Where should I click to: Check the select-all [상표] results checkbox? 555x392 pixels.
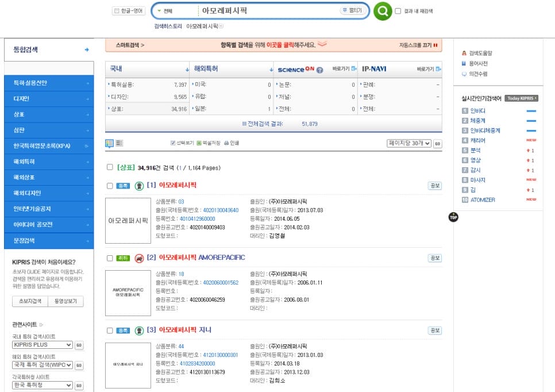(x=110, y=167)
